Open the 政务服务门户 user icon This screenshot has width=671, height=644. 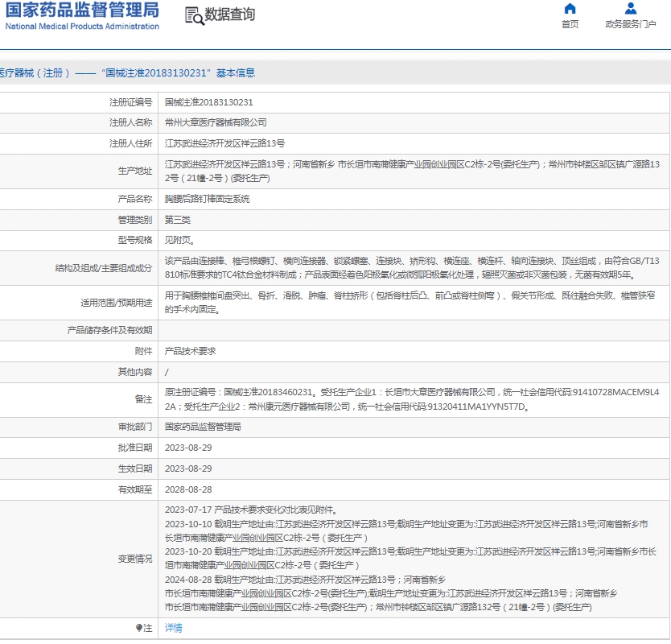630,9
